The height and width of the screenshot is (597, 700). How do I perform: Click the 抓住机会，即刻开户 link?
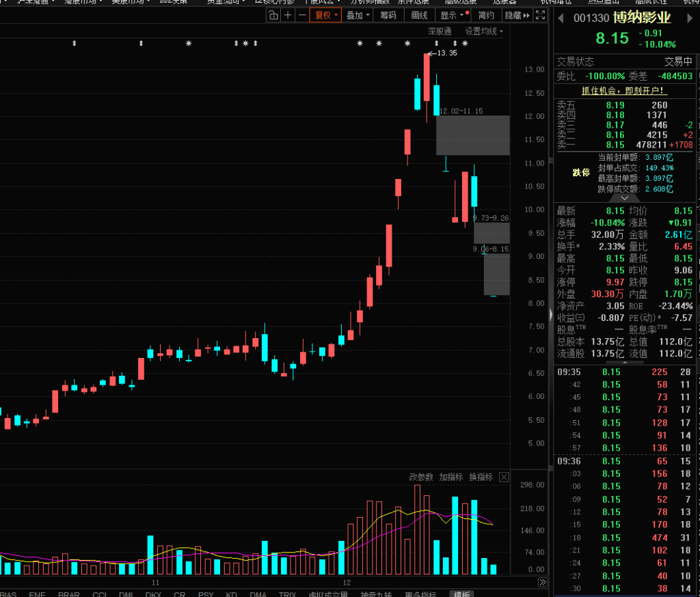click(x=623, y=90)
